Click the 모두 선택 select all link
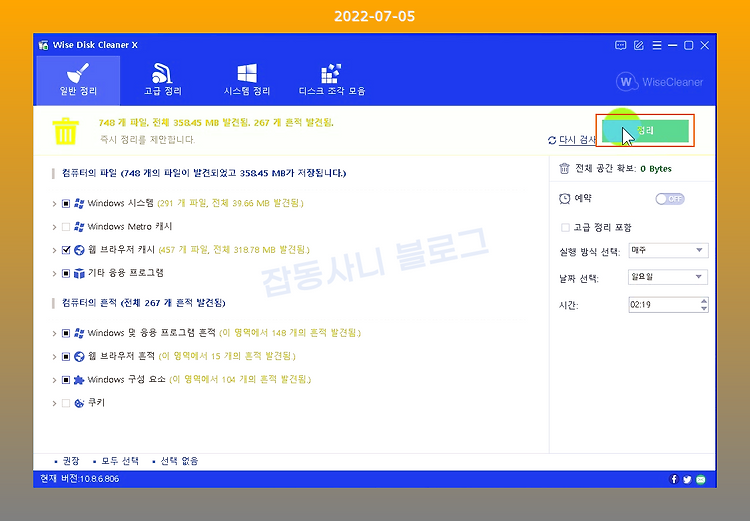750x521 pixels. pos(120,461)
